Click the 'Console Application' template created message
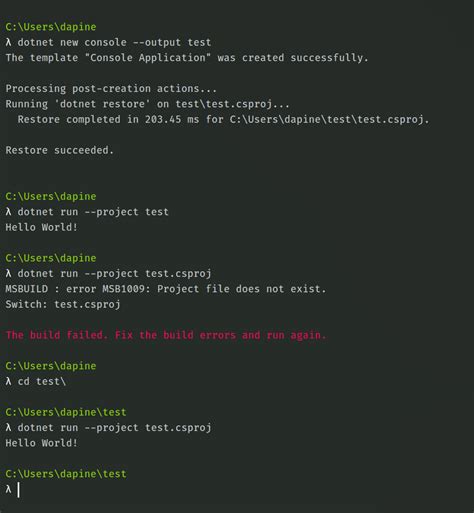Image resolution: width=474 pixels, height=513 pixels. tap(187, 58)
